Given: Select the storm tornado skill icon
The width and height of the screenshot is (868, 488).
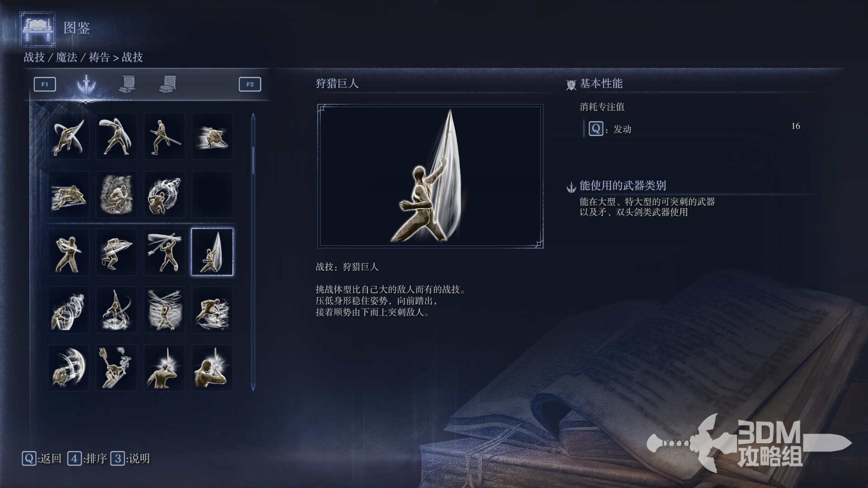Looking at the screenshot, I should click(x=164, y=310).
